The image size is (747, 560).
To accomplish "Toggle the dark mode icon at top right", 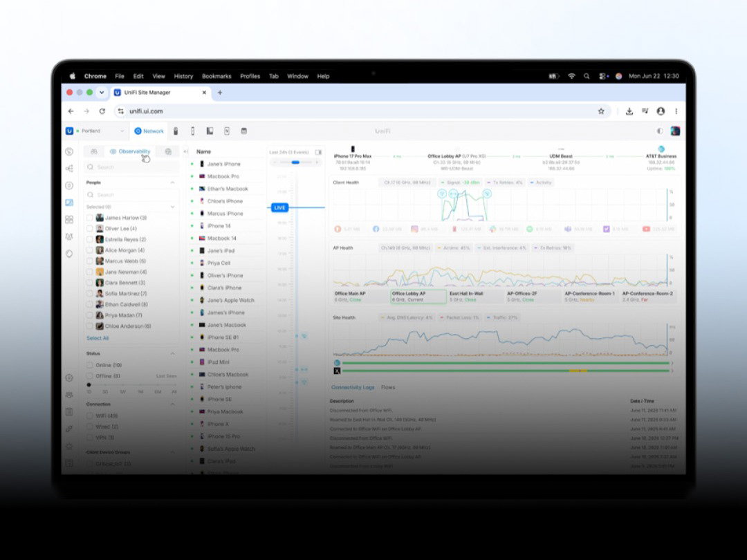I will point(660,131).
